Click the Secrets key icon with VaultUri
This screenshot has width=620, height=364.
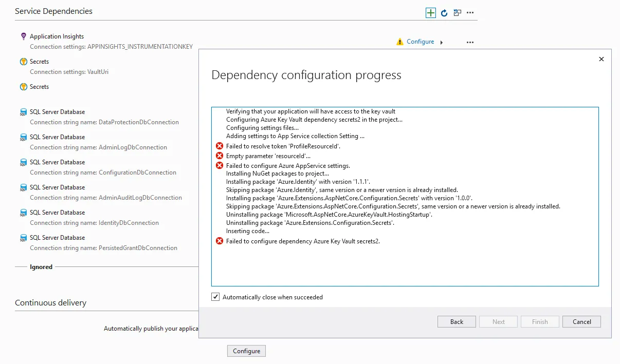click(x=23, y=62)
